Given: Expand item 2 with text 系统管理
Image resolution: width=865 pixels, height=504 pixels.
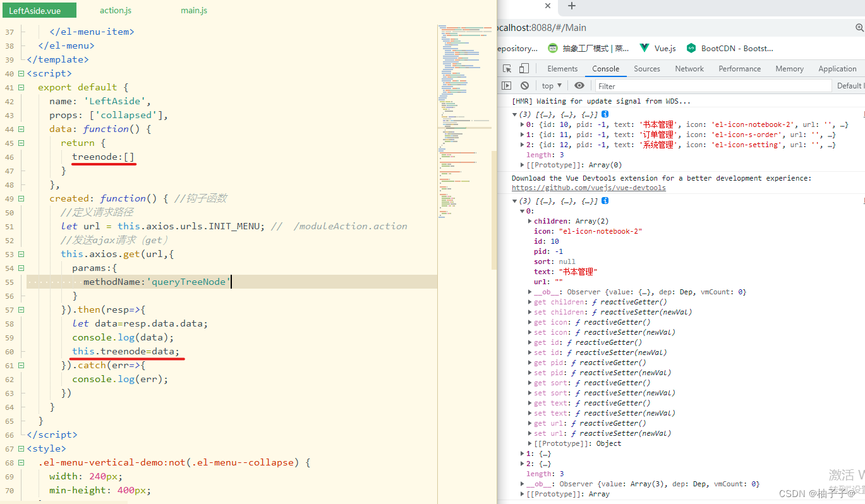Looking at the screenshot, I should pyautogui.click(x=522, y=145).
